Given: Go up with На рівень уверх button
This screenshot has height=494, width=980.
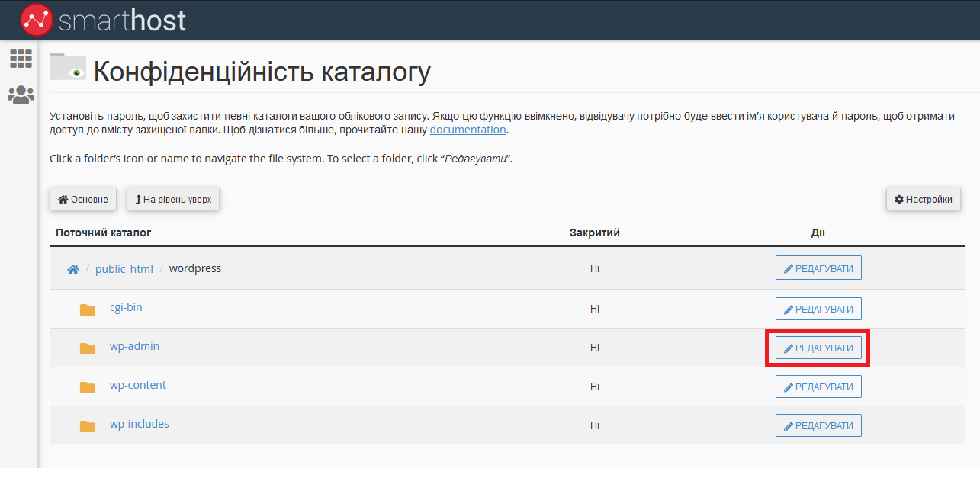Looking at the screenshot, I should click(173, 200).
